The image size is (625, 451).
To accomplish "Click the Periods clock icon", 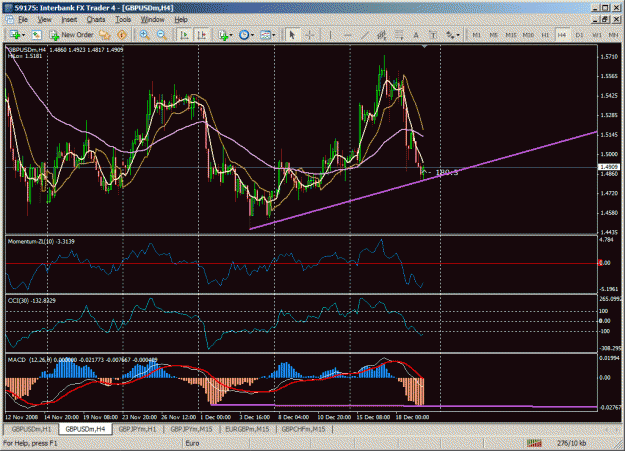I will pyautogui.click(x=244, y=35).
